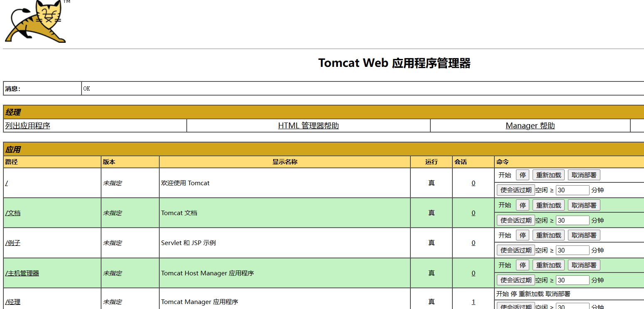Open the 列出应用程序 link
Screen dimensions: 644x309
point(27,126)
